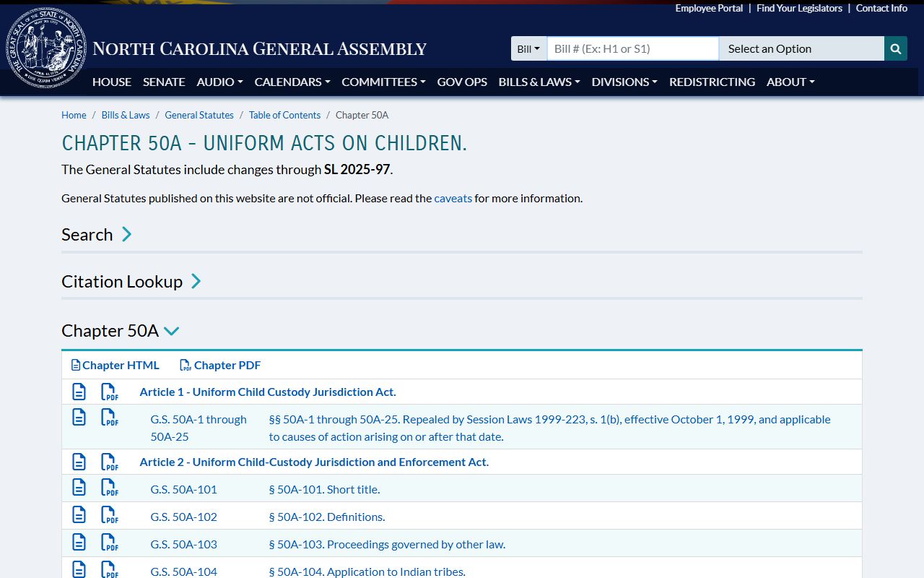Open § 50A-104. Application to Indian tribes.
Image resolution: width=924 pixels, height=578 pixels.
click(367, 571)
